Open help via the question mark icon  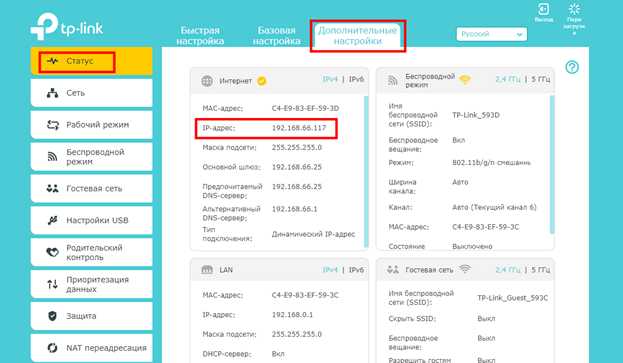(x=572, y=67)
